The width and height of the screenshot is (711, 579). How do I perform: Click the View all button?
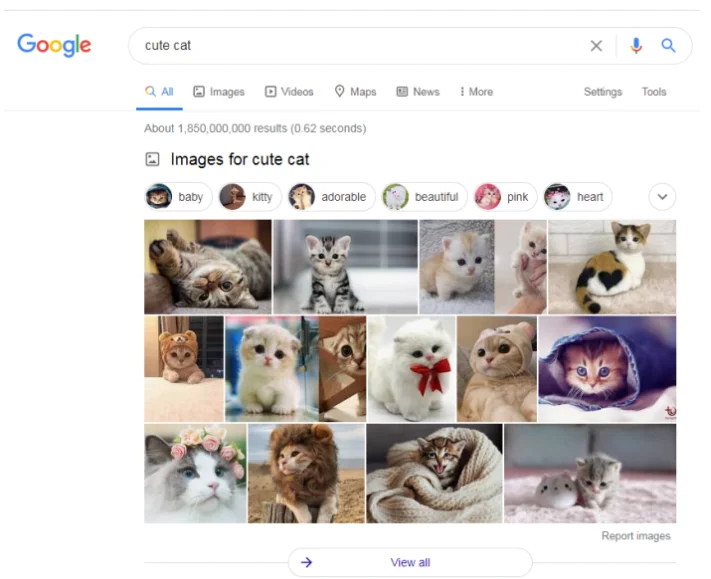410,562
